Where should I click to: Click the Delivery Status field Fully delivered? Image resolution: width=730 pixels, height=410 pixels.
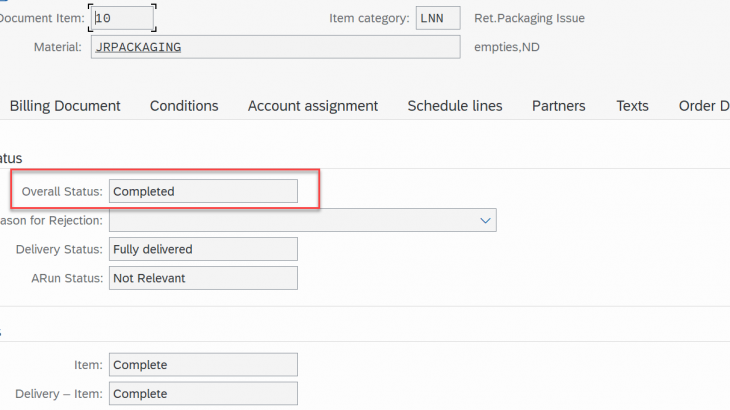tap(203, 249)
